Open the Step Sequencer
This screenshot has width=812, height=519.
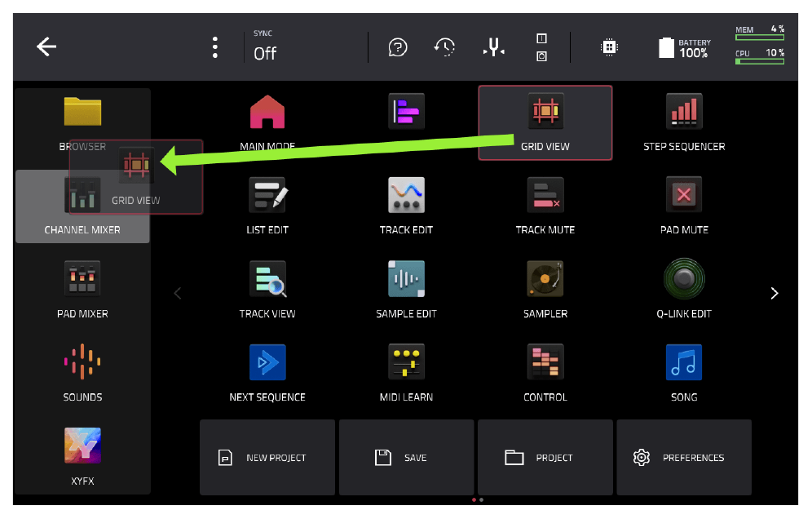pyautogui.click(x=683, y=122)
